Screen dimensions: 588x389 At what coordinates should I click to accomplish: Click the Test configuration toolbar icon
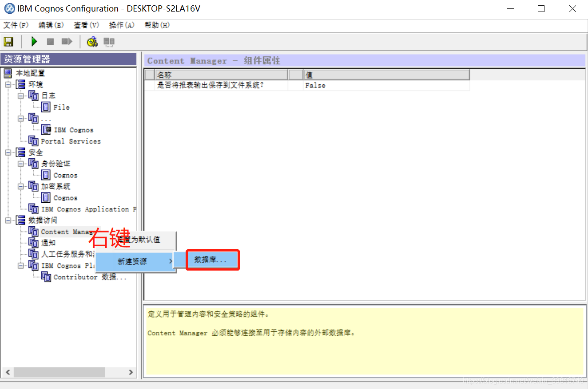(x=92, y=42)
